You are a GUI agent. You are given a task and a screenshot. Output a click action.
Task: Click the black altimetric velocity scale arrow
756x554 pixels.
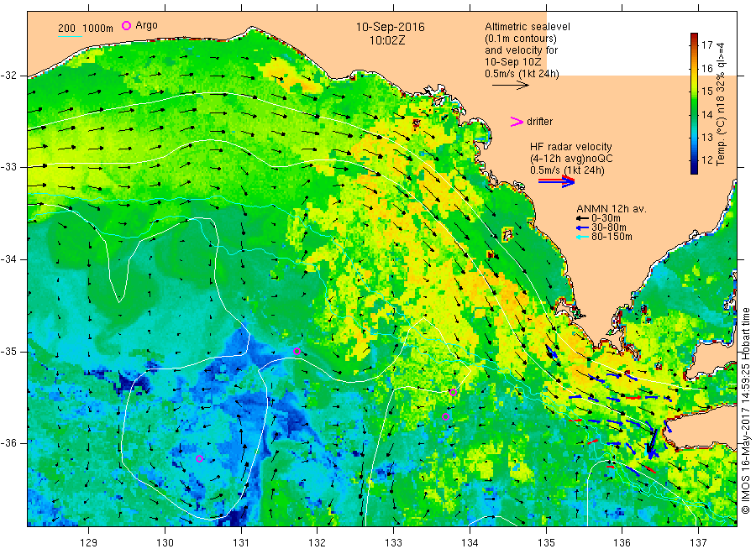(511, 86)
